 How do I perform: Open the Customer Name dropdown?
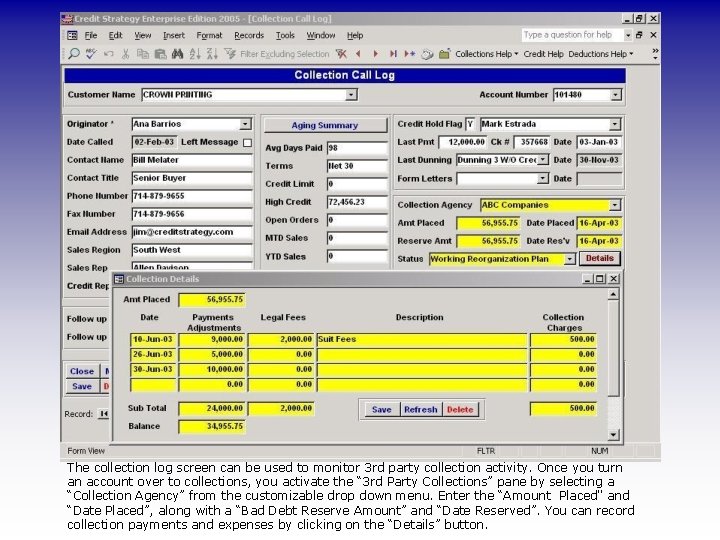pos(351,95)
